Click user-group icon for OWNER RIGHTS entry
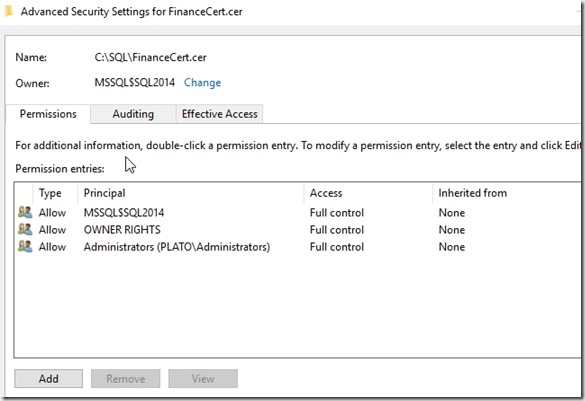Screen dimensions: 585x401 point(25,229)
